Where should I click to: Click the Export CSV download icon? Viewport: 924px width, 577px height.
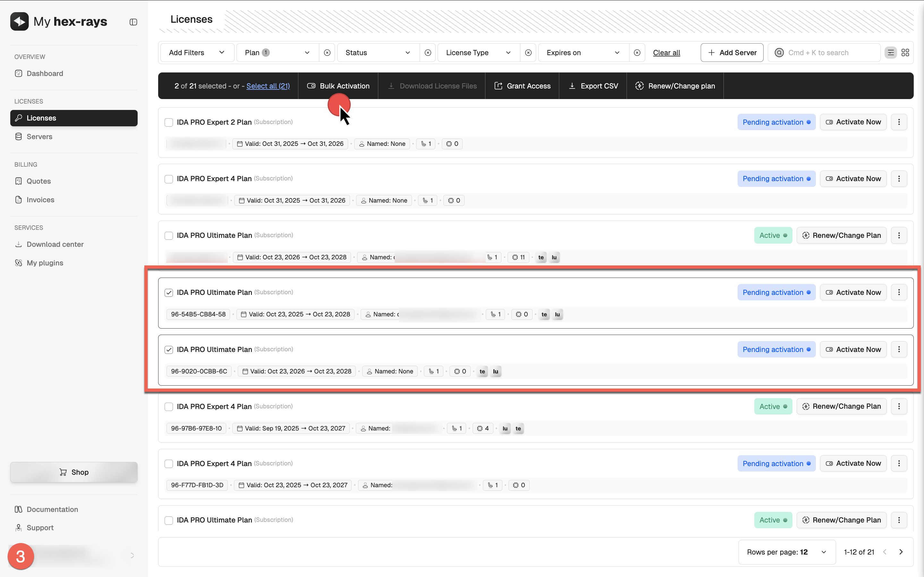click(572, 86)
